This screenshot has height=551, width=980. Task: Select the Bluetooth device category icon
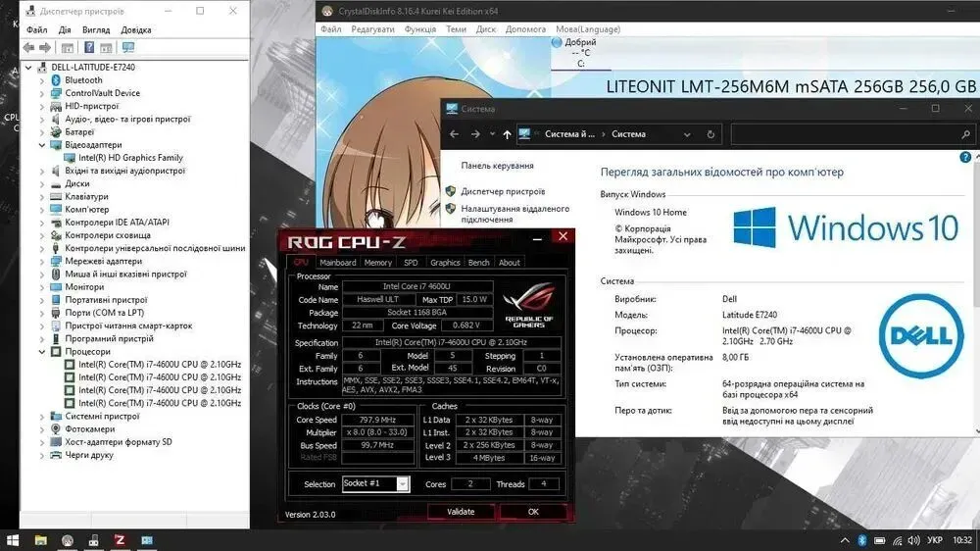56,80
